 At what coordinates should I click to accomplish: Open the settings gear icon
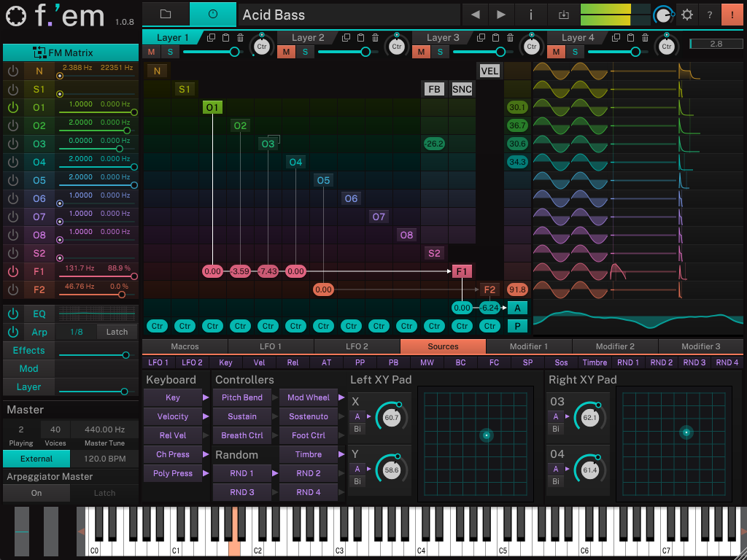[x=686, y=15]
